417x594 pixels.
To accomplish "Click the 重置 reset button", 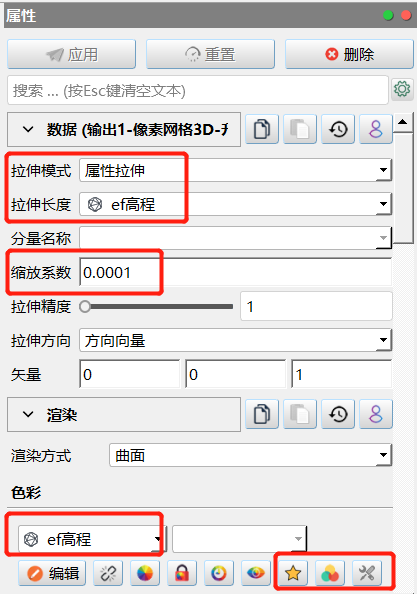I will (210, 54).
